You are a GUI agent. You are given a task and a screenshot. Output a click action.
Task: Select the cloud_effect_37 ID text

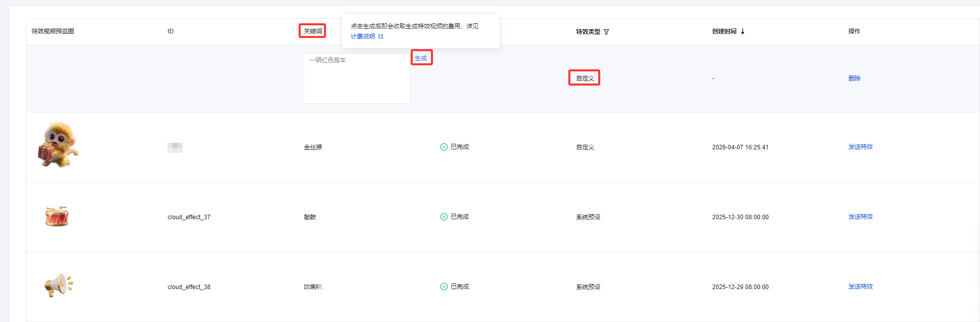189,217
